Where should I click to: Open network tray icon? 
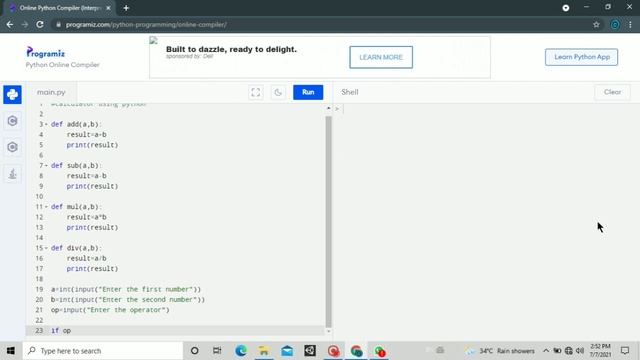(x=569, y=351)
